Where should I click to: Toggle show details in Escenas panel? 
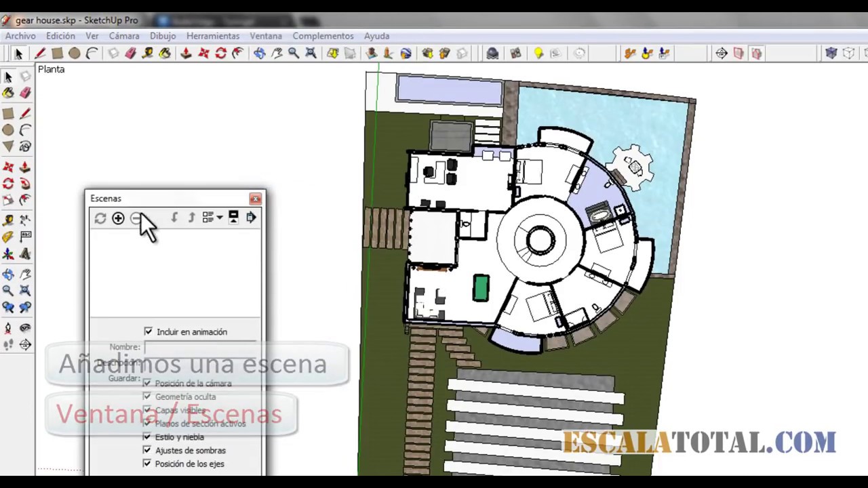[x=233, y=217]
